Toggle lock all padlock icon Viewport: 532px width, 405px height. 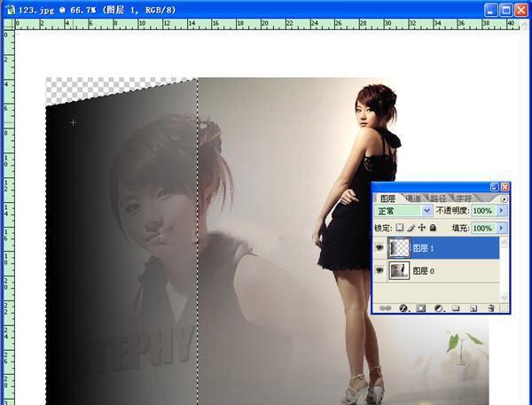[433, 228]
